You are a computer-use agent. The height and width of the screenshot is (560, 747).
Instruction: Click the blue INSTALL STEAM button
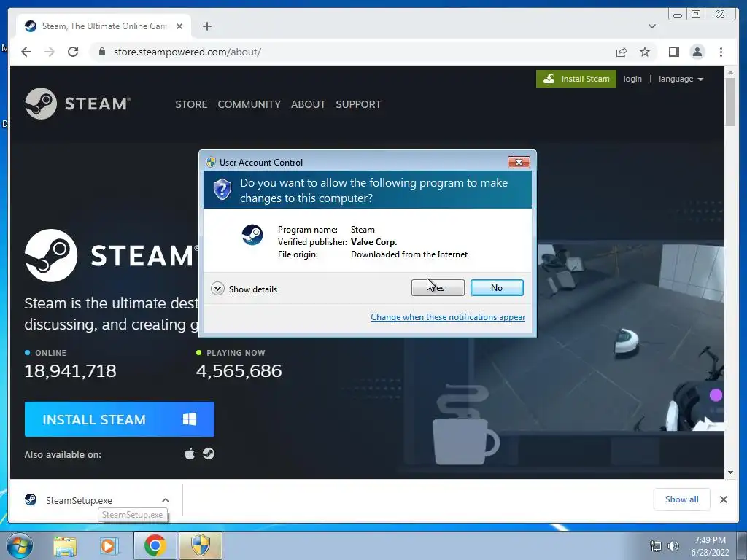coord(119,419)
